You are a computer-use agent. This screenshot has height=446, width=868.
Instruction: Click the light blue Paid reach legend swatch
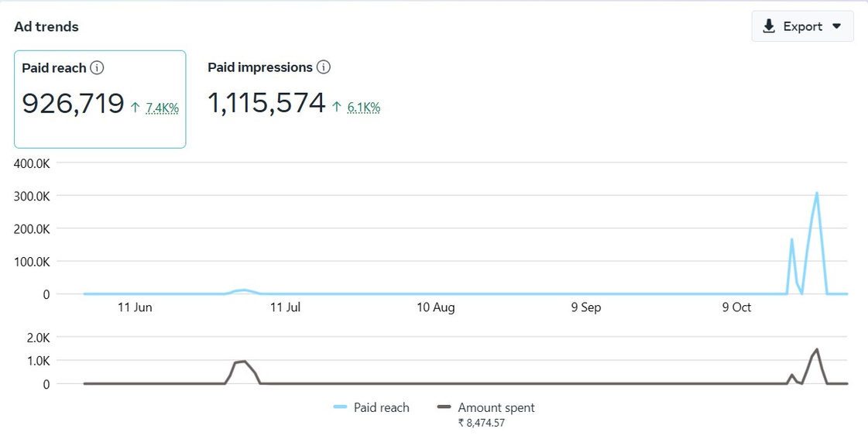coord(340,407)
